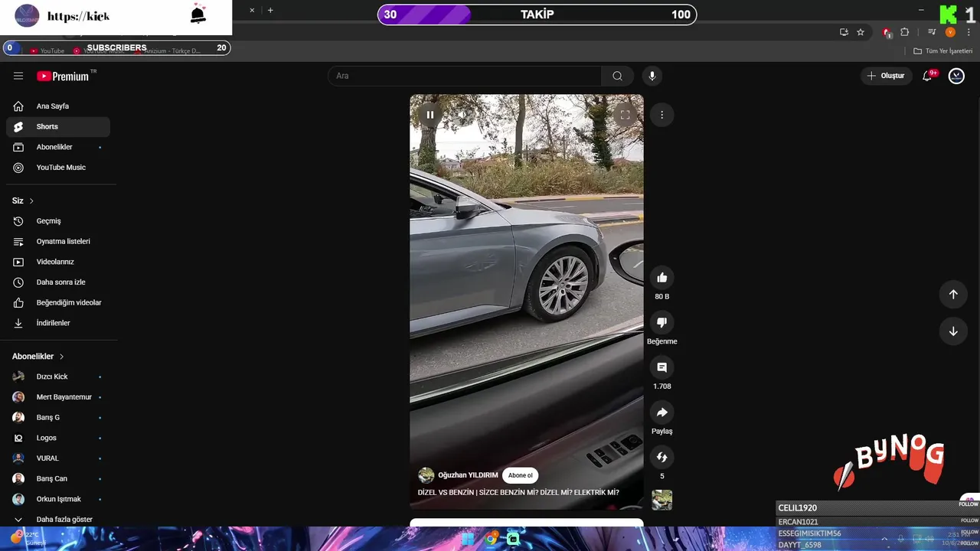980x551 pixels.
Task: Bookmark the page with the star icon
Action: point(861,32)
